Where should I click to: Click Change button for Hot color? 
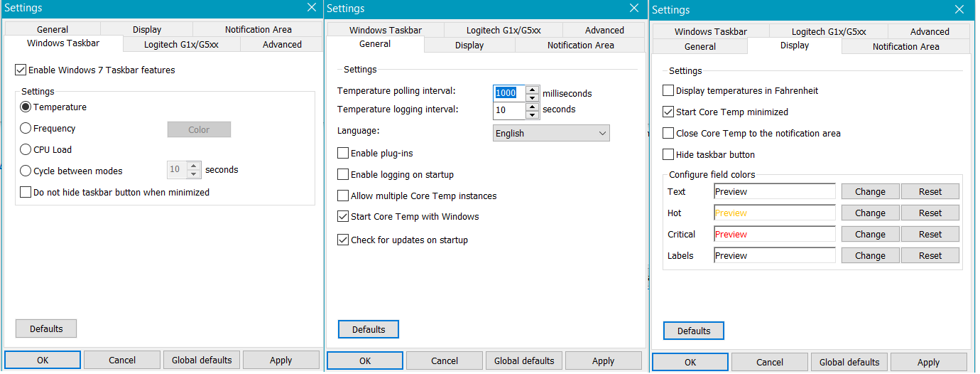tap(871, 213)
